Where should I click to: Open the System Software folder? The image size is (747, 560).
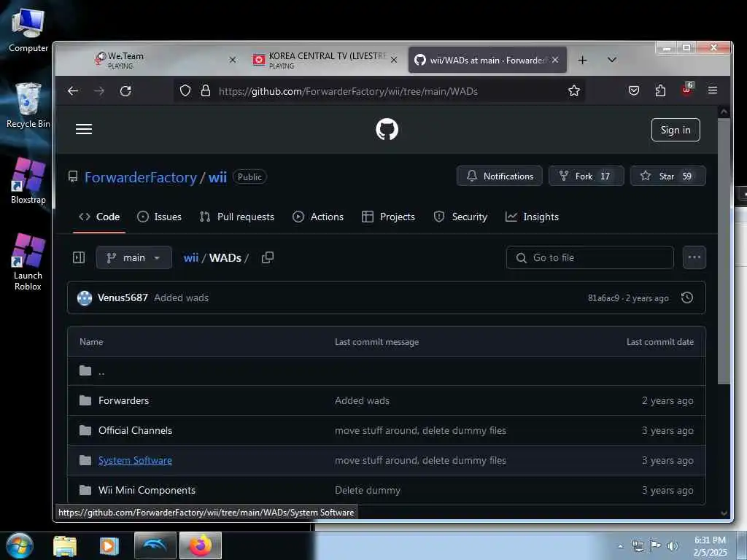(x=135, y=461)
